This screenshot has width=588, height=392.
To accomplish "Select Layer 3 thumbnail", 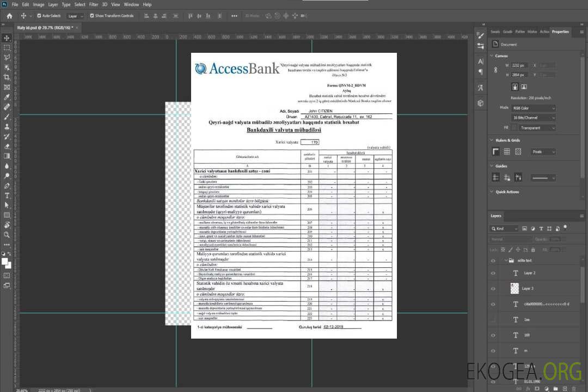I will tap(514, 289).
